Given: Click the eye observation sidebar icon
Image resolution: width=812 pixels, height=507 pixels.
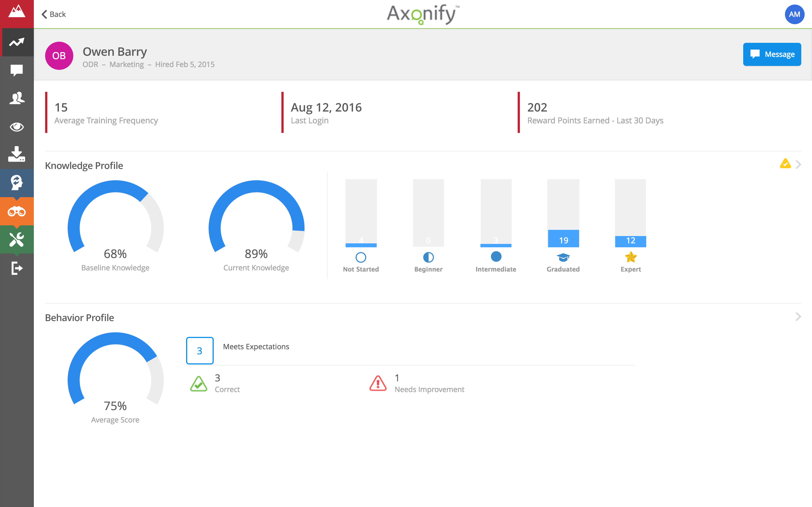Looking at the screenshot, I should coord(17,127).
